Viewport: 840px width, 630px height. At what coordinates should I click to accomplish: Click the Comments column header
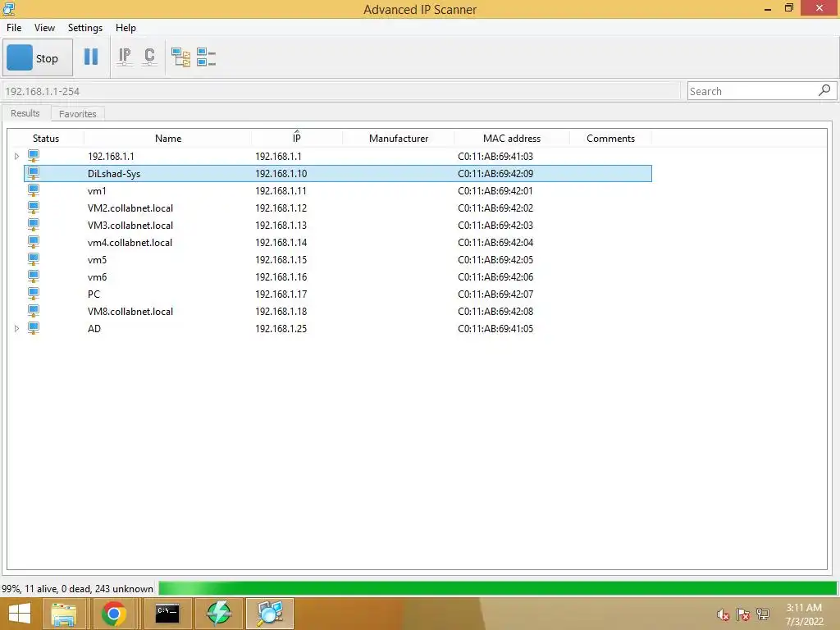click(610, 138)
